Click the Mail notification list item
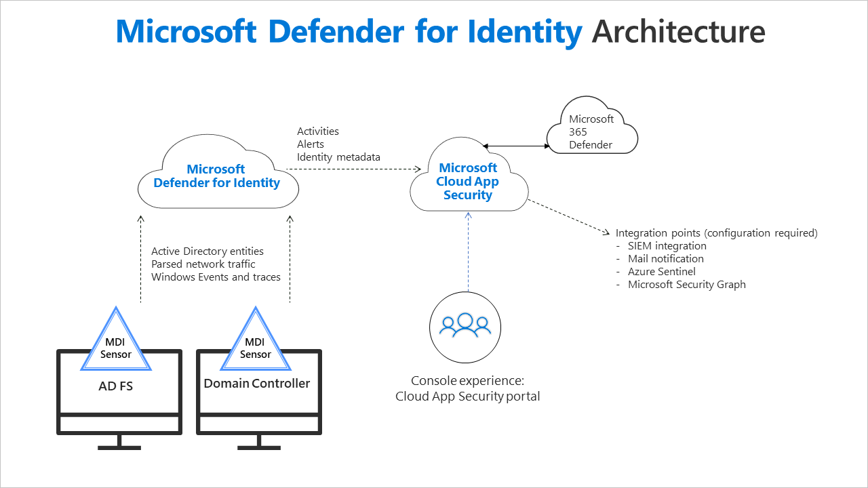This screenshot has width=868, height=488. coord(667,258)
